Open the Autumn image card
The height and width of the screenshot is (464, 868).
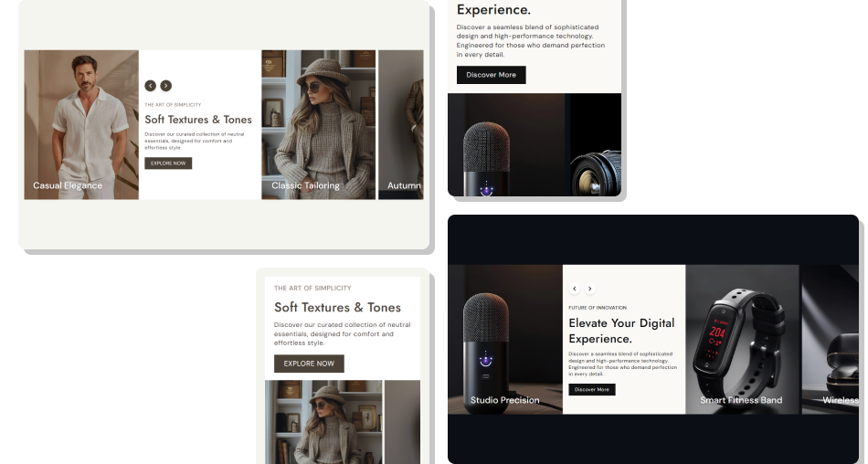click(401, 124)
